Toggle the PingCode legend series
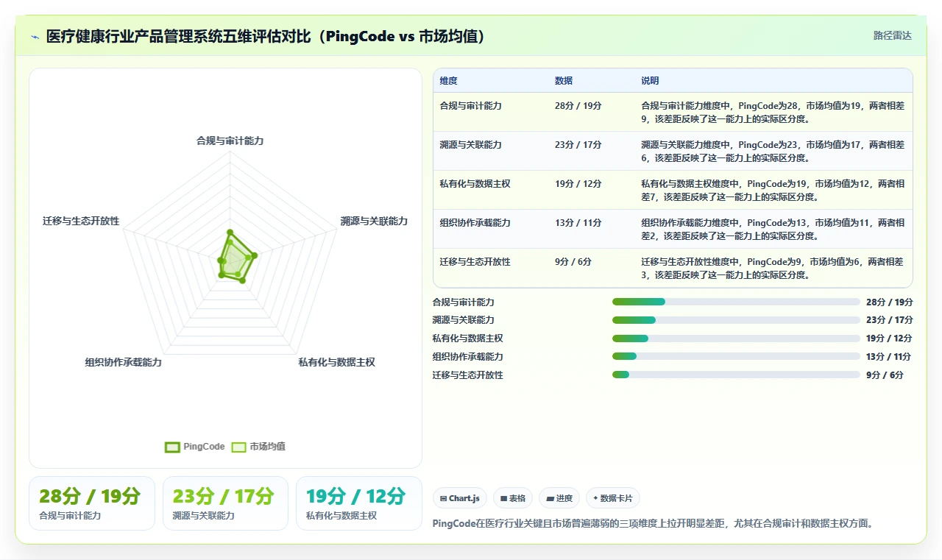Viewport: 942px width, 560px height. click(x=195, y=447)
